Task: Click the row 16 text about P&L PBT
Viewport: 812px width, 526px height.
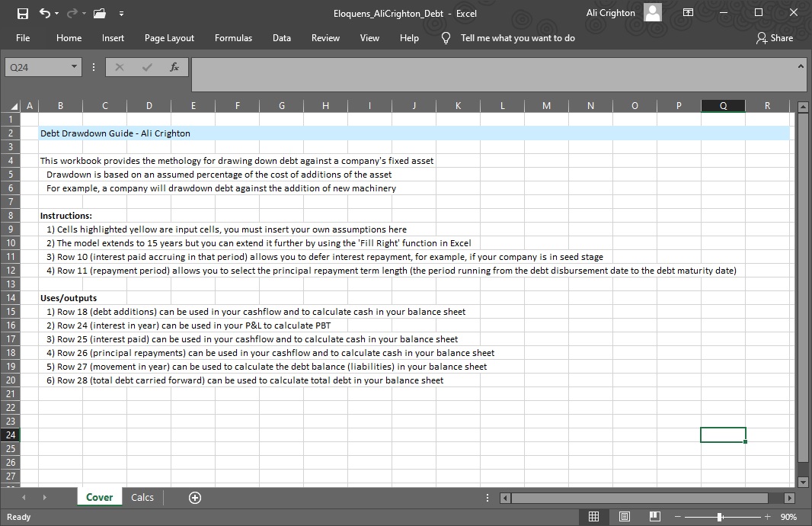Action: (188, 326)
